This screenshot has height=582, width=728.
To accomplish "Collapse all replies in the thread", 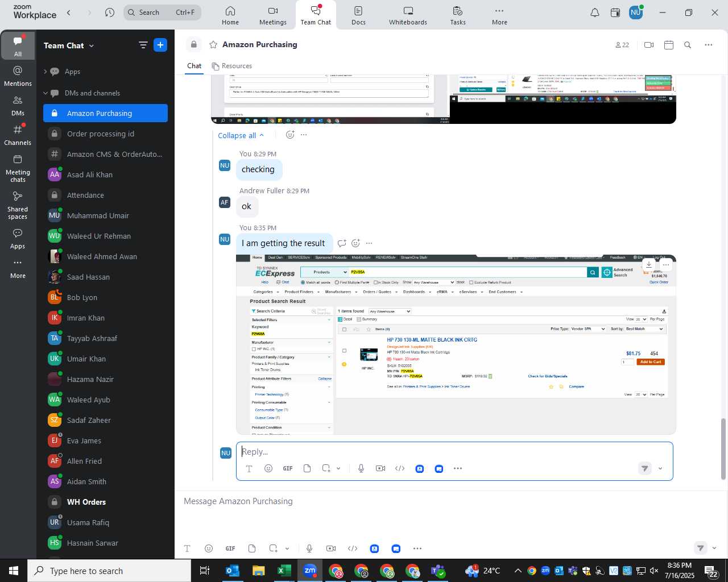I will point(241,135).
